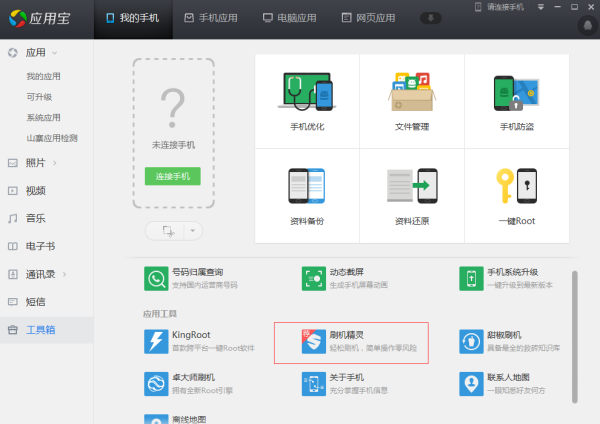Click the microphone icon in top bar

point(432,18)
